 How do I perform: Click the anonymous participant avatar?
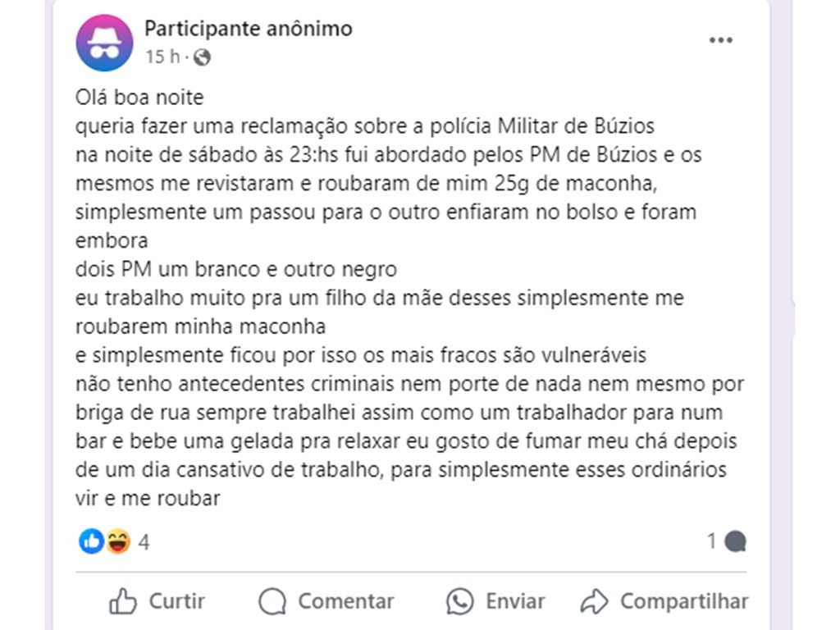[x=104, y=43]
